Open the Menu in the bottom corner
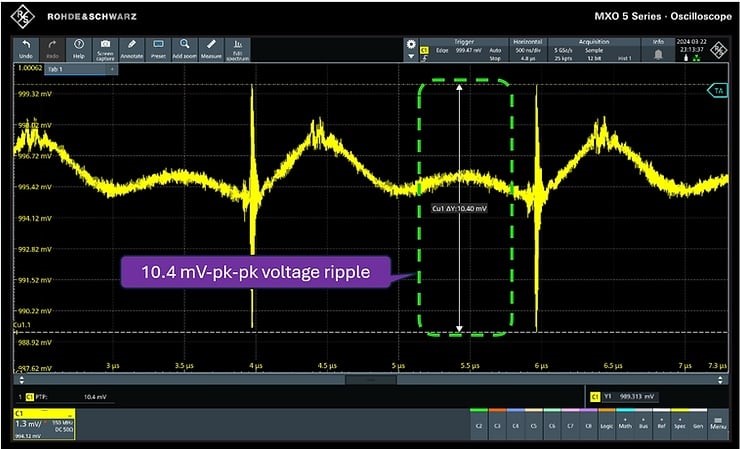Image resolution: width=740 pixels, height=449 pixels. 718,424
